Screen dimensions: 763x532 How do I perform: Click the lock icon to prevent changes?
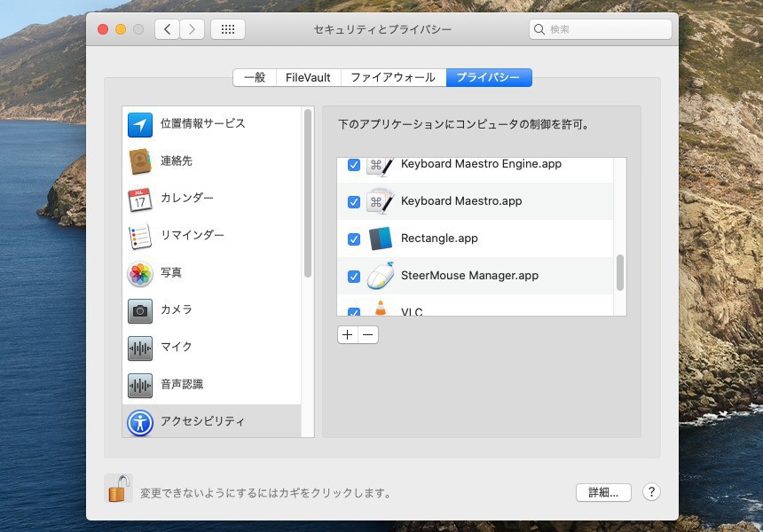118,489
